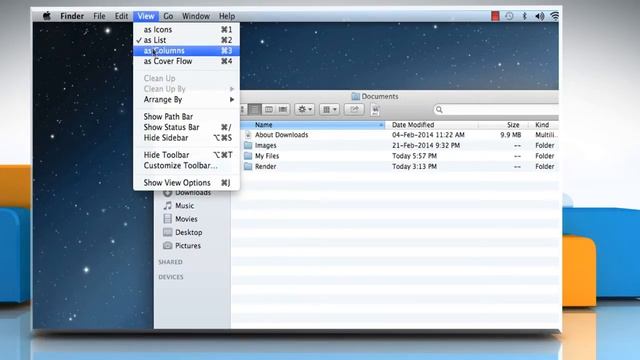Open the File menu
This screenshot has width=640, height=360.
99,16
